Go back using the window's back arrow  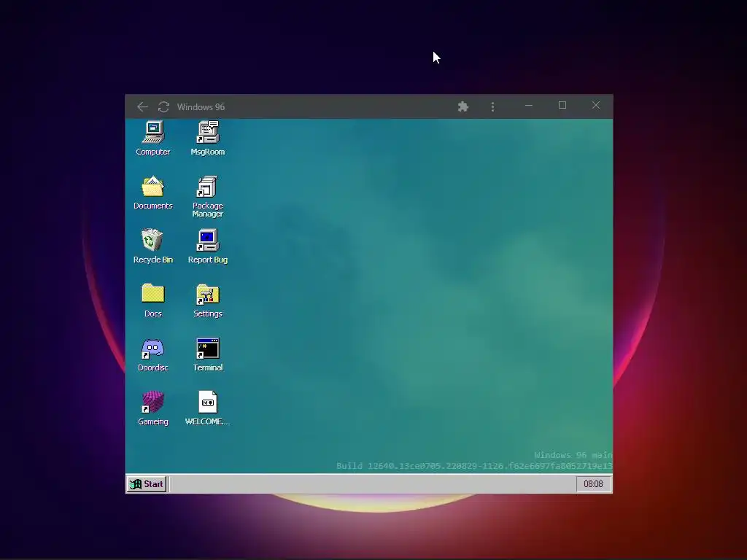coord(142,106)
